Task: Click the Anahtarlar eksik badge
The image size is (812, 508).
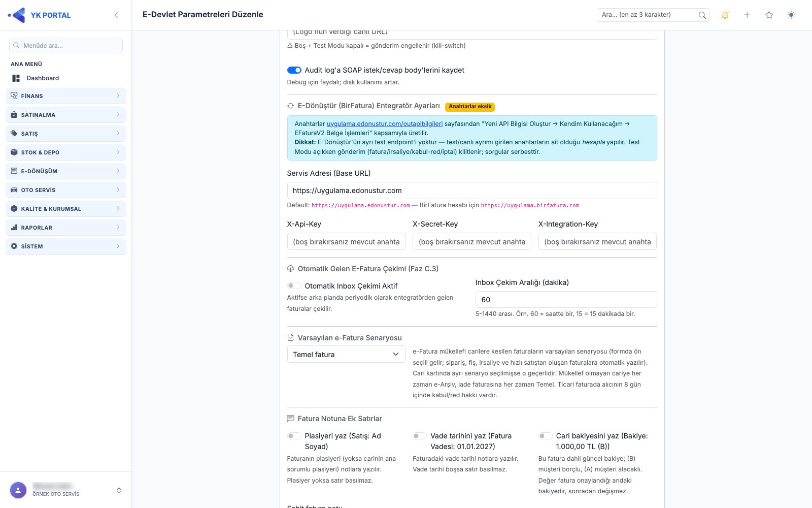Action: tap(470, 107)
